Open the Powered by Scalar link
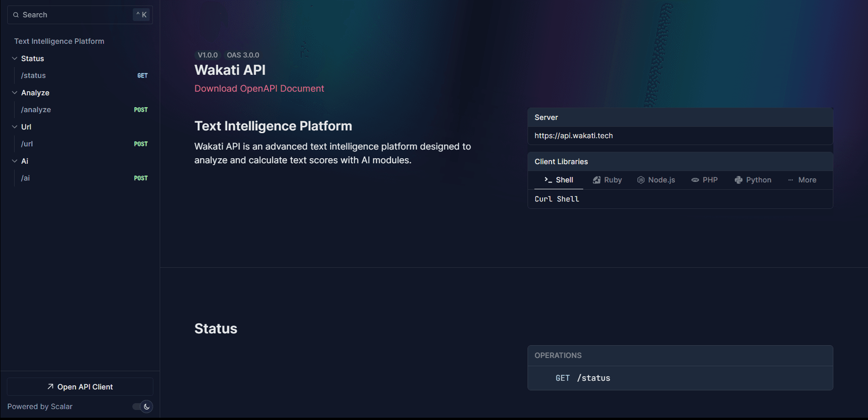 tap(40, 406)
